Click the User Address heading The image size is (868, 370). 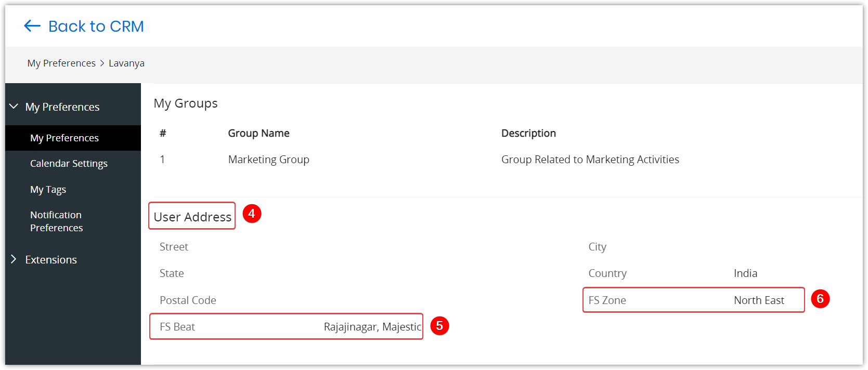192,217
